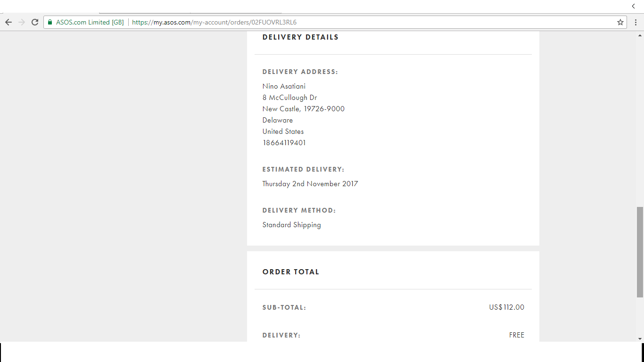Viewport: 644px width, 362px height.
Task: Click the green secure padlock icon
Action: pos(50,22)
